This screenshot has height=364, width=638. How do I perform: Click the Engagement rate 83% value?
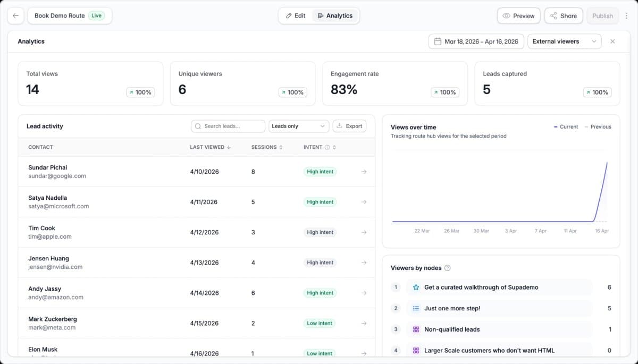point(344,89)
